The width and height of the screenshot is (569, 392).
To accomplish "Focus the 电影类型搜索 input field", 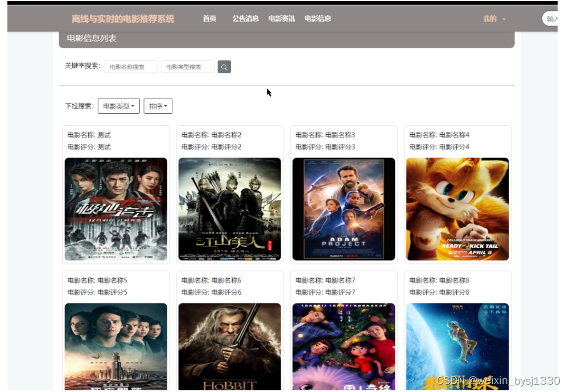I will click(188, 67).
